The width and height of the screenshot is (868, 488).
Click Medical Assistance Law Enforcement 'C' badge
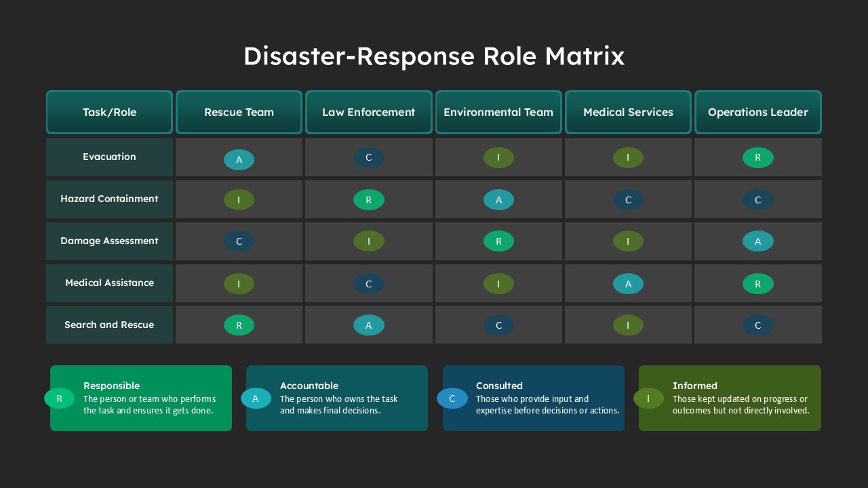coord(369,284)
